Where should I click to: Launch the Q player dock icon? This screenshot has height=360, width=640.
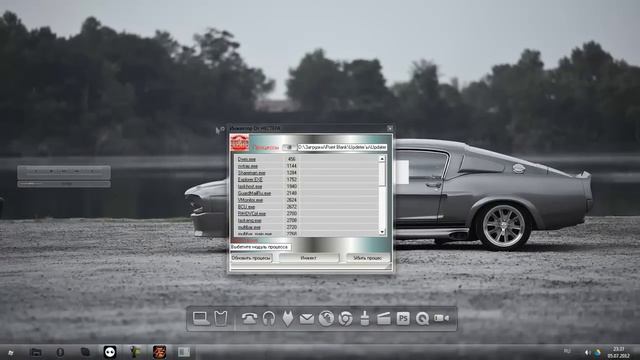(x=422, y=318)
